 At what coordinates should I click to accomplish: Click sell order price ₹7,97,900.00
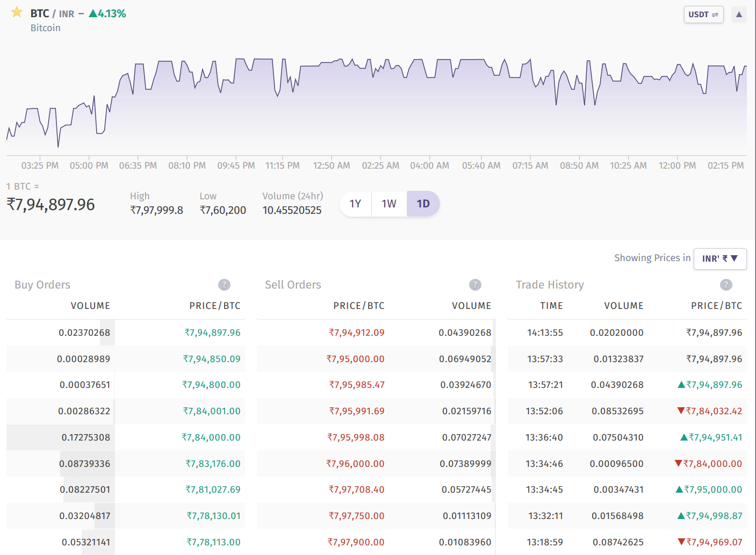pos(356,542)
